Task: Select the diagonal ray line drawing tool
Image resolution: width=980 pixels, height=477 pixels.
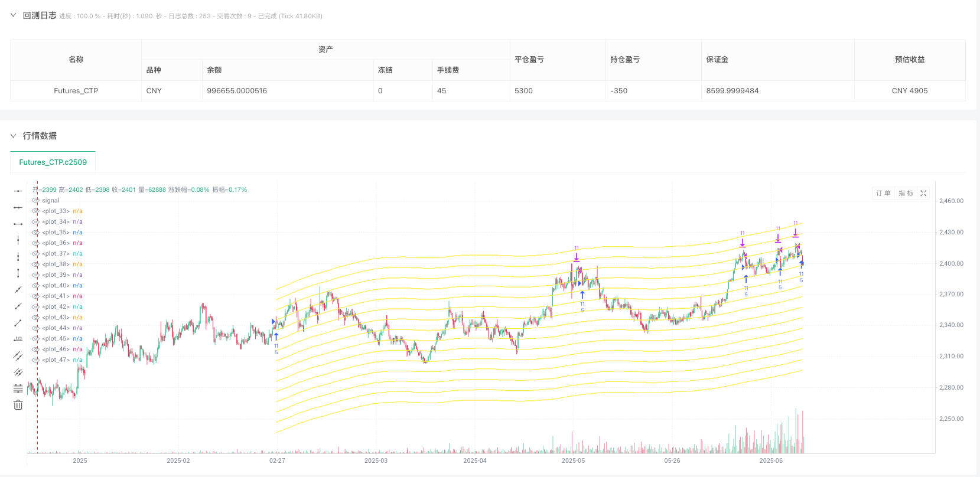Action: click(x=18, y=306)
